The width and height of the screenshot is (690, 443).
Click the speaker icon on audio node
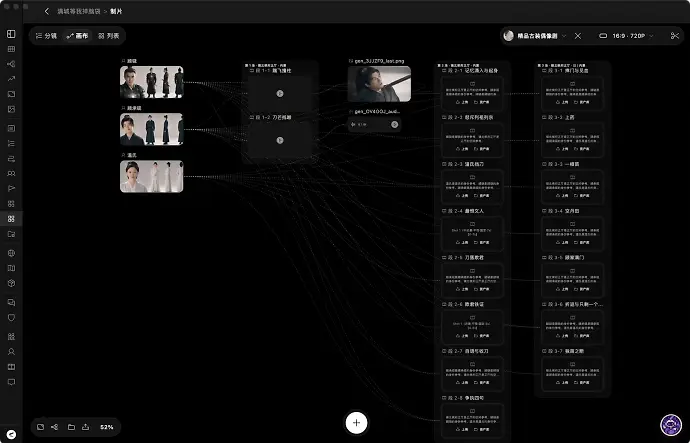point(353,124)
